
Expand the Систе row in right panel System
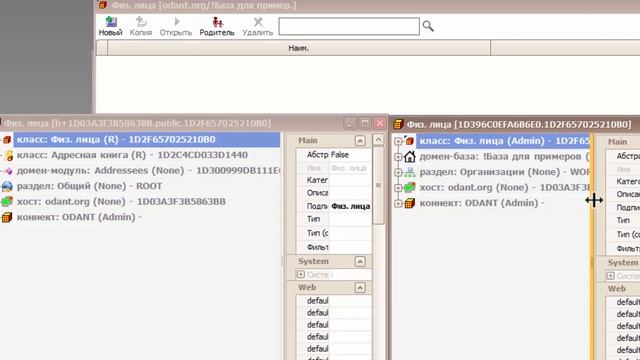[611, 276]
